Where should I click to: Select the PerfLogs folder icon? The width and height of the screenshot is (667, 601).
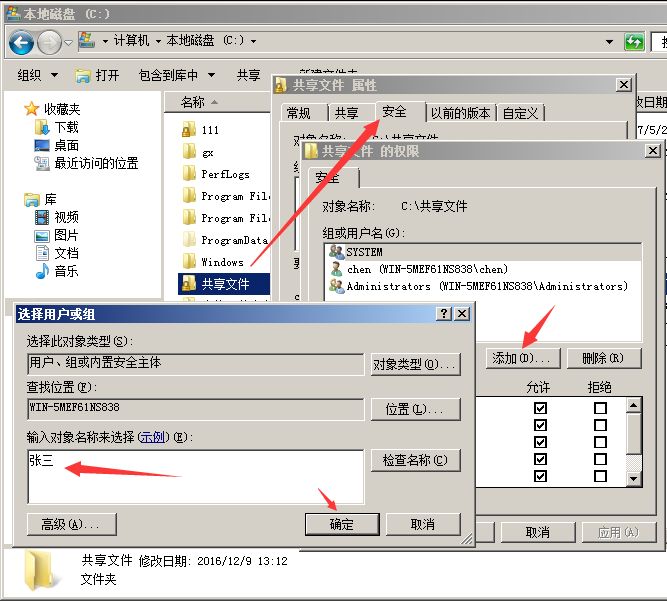pyautogui.click(x=189, y=174)
